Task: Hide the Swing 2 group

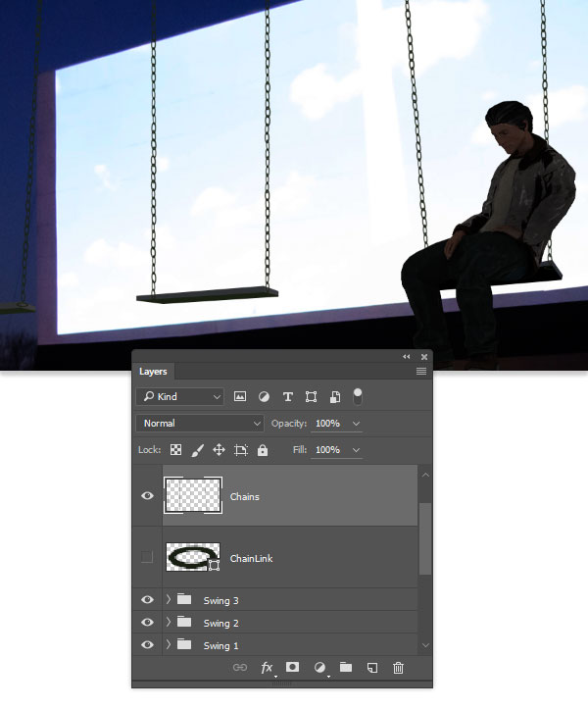Action: 147,622
